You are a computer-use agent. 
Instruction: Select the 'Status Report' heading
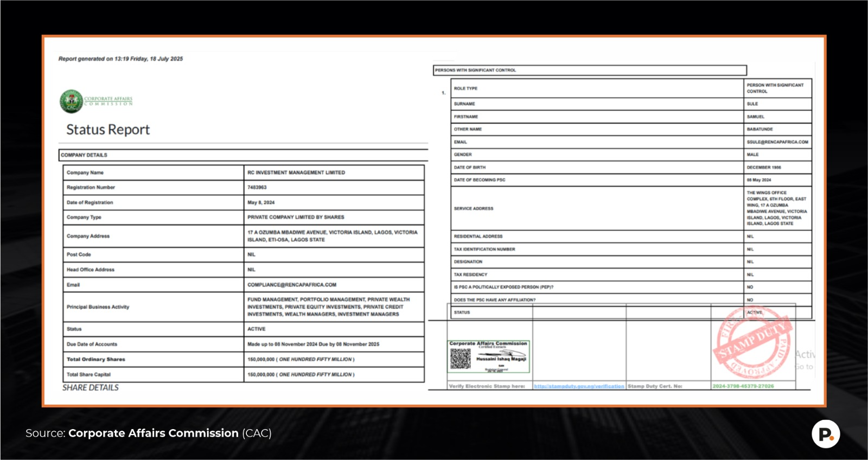pyautogui.click(x=108, y=130)
